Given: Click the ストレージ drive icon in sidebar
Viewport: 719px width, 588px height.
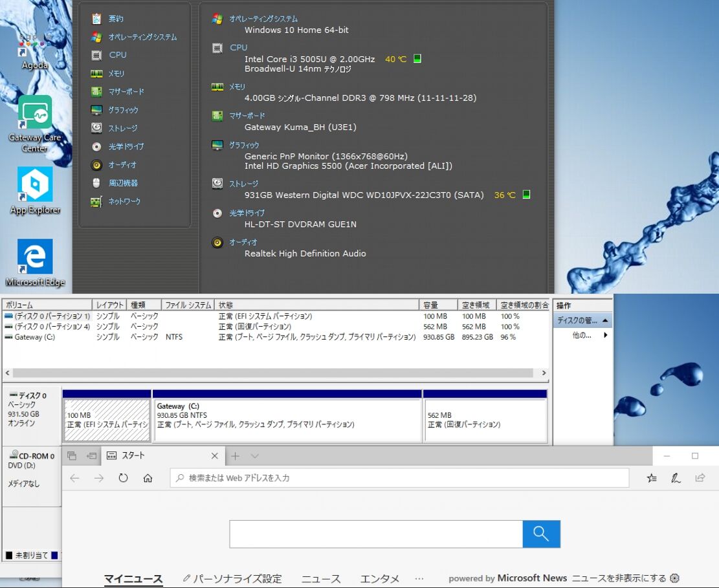Looking at the screenshot, I should 96,128.
